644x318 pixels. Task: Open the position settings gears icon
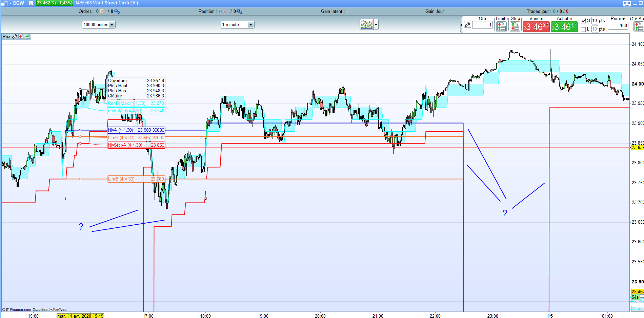(x=239, y=12)
